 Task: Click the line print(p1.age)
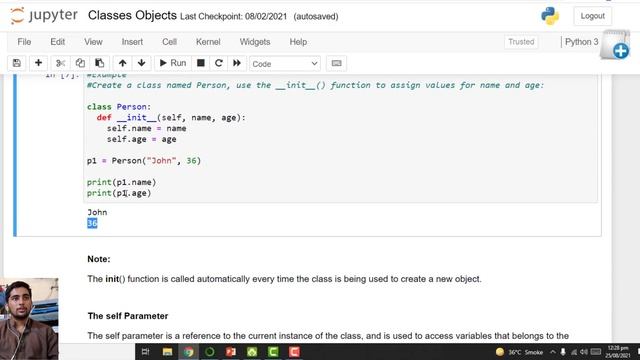pos(119,193)
